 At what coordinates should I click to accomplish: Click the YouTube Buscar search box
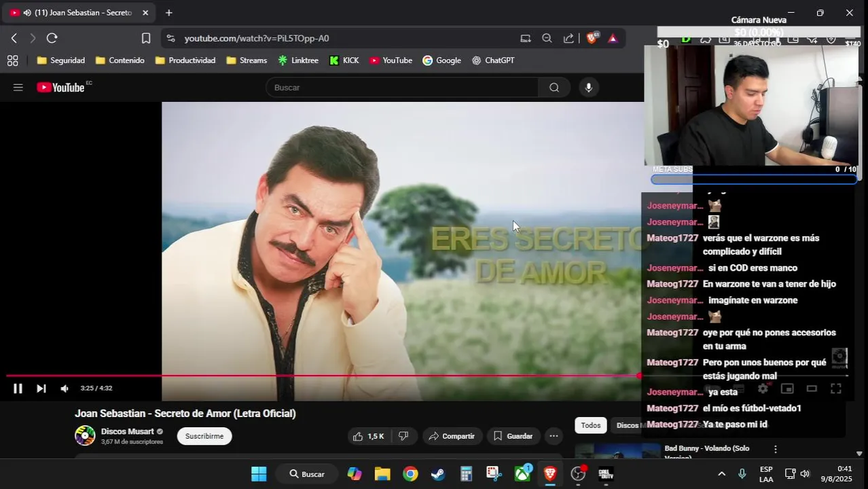tap(402, 87)
